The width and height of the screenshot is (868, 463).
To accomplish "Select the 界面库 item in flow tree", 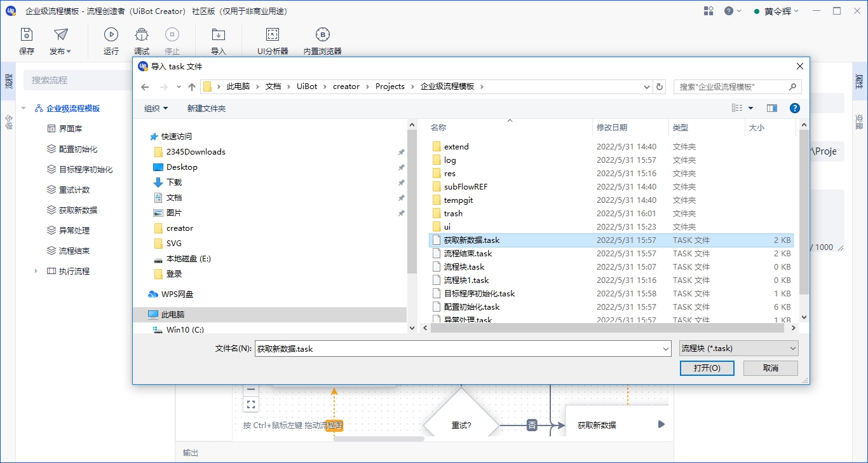I will (x=71, y=128).
